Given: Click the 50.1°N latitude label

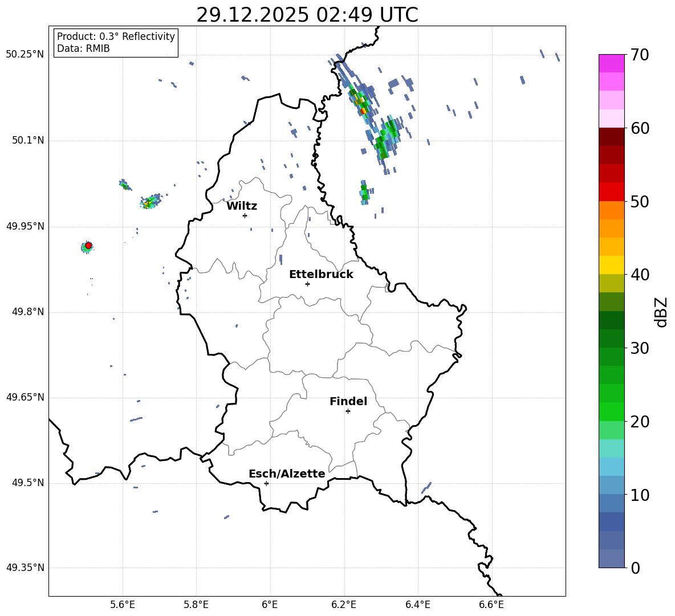Looking at the screenshot, I should [x=27, y=141].
